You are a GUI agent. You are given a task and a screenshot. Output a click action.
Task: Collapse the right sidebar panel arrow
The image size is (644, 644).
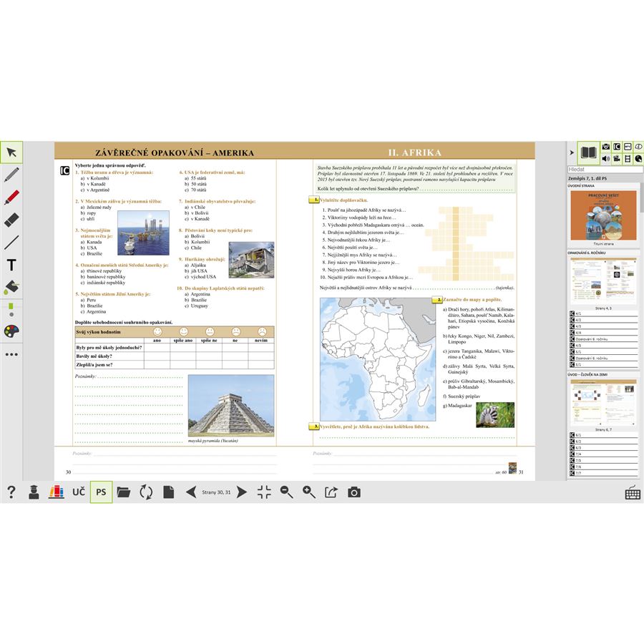(x=571, y=152)
